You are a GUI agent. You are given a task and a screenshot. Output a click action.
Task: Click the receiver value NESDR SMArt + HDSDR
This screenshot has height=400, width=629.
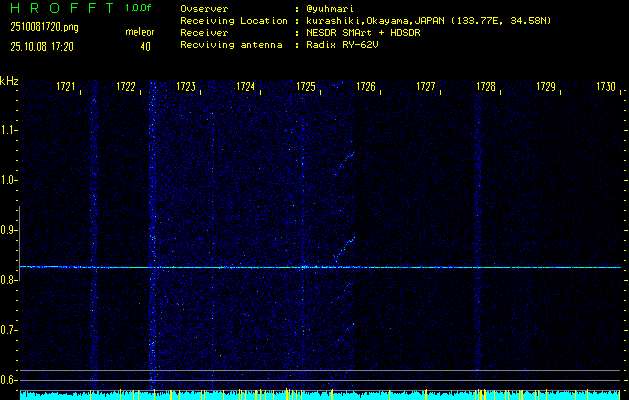pyautogui.click(x=363, y=33)
